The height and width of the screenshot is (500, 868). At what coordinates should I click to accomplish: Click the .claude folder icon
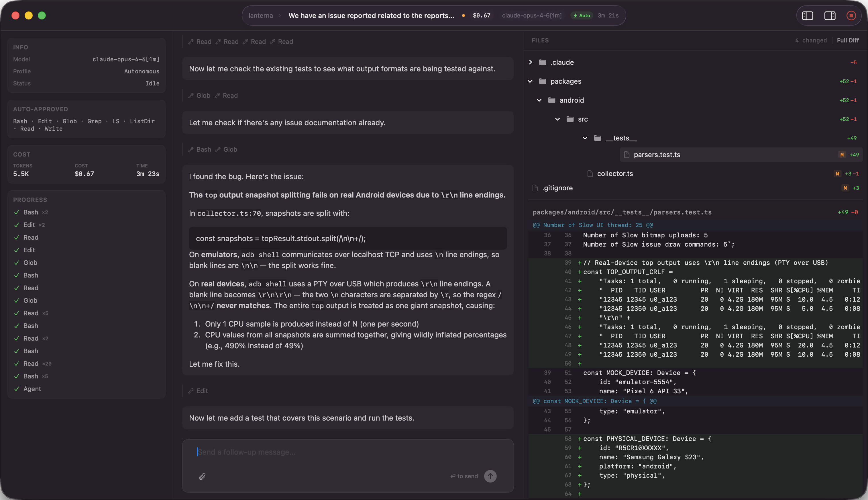click(x=542, y=62)
